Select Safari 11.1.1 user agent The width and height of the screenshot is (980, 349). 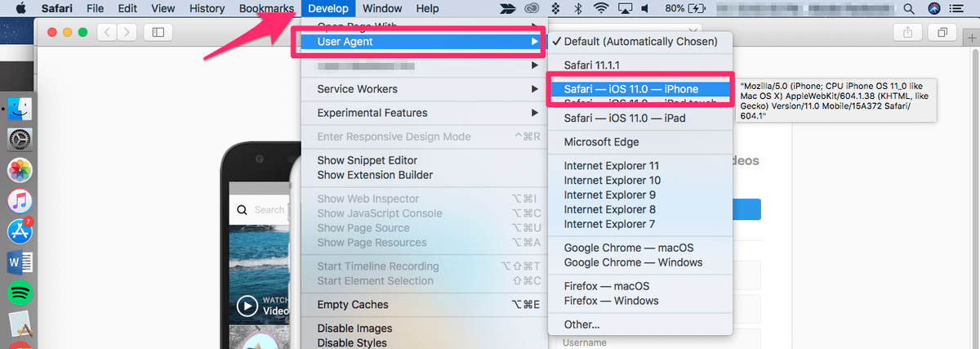640,65
